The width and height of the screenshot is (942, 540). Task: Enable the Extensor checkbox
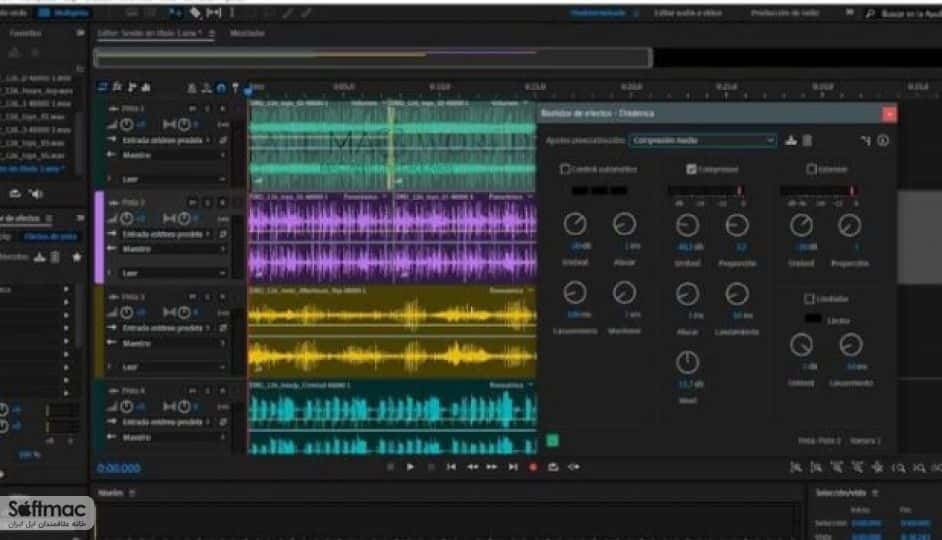(811, 169)
